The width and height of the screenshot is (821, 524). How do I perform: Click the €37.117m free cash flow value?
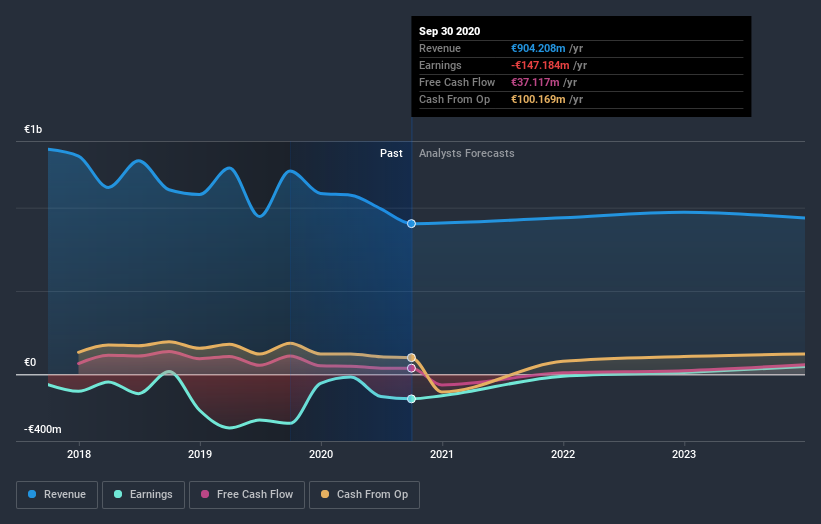point(535,82)
